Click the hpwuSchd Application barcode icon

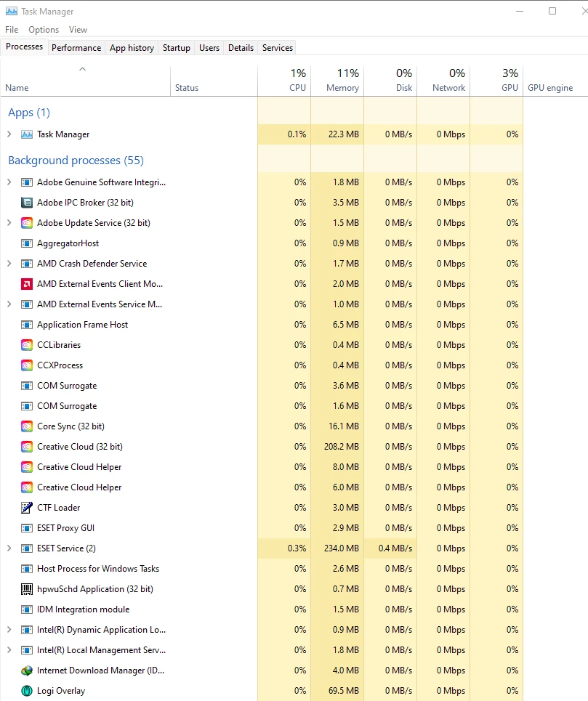point(27,589)
